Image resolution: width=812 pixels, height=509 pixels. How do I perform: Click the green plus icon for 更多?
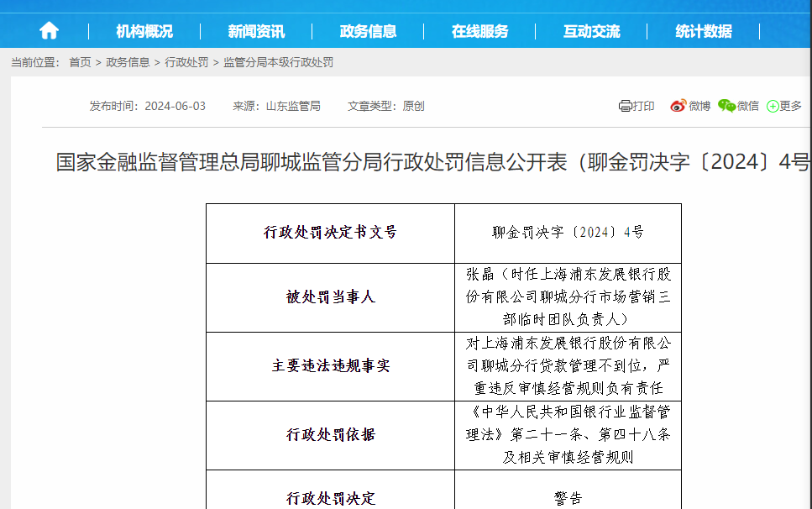[773, 106]
